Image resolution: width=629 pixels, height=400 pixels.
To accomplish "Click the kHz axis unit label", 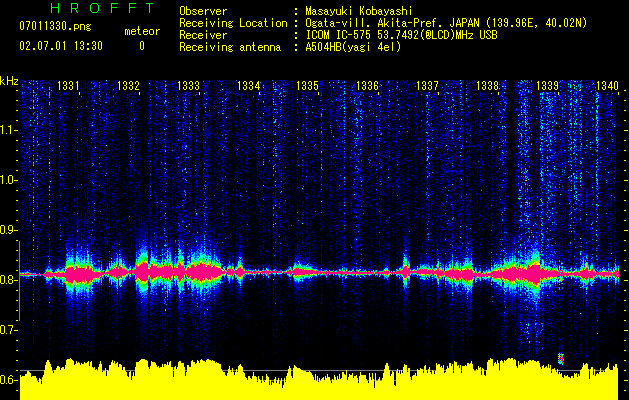I will (x=9, y=81).
